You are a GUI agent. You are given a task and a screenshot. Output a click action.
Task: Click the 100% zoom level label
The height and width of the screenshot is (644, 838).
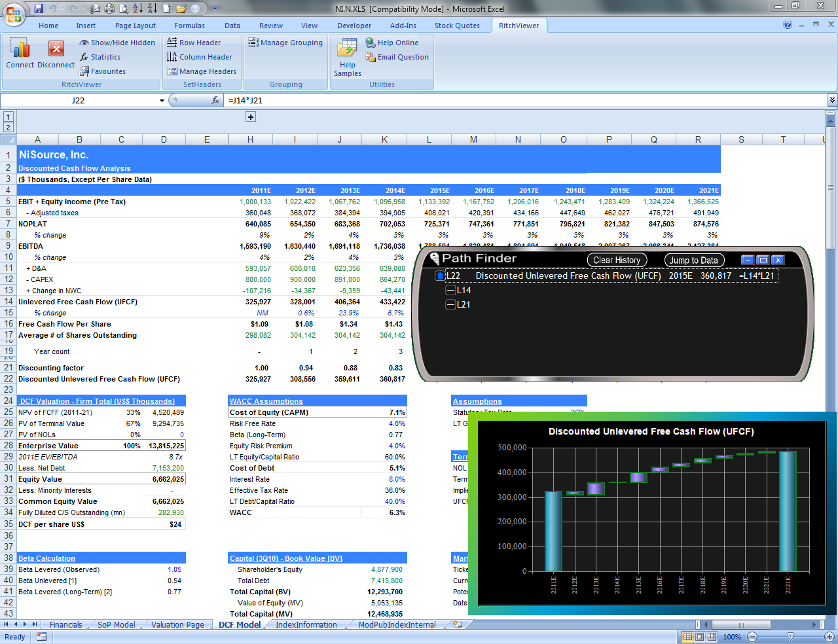tap(732, 637)
